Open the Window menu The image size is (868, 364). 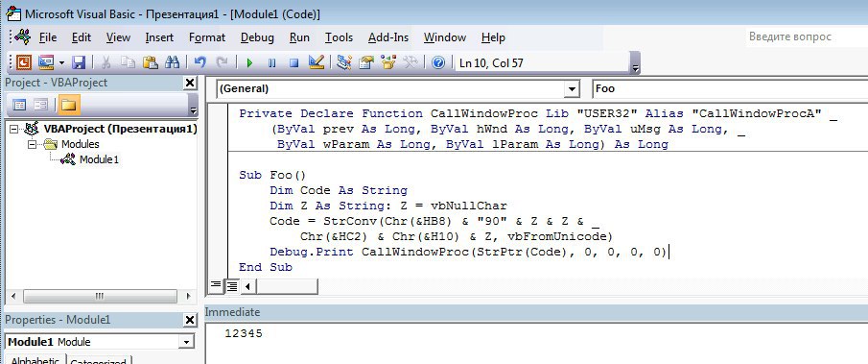pyautogui.click(x=444, y=37)
